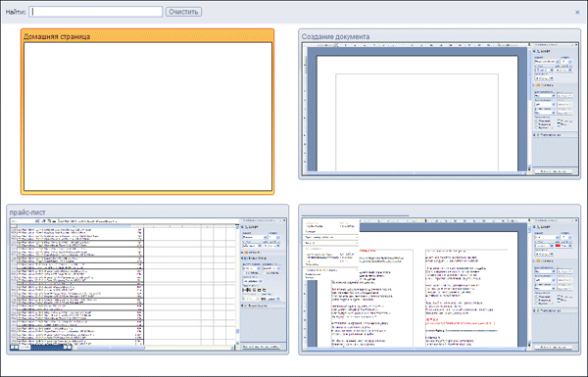Screen dimensions: 588x377
Task: Open the Создание документа thumbnail
Action: pyautogui.click(x=439, y=104)
